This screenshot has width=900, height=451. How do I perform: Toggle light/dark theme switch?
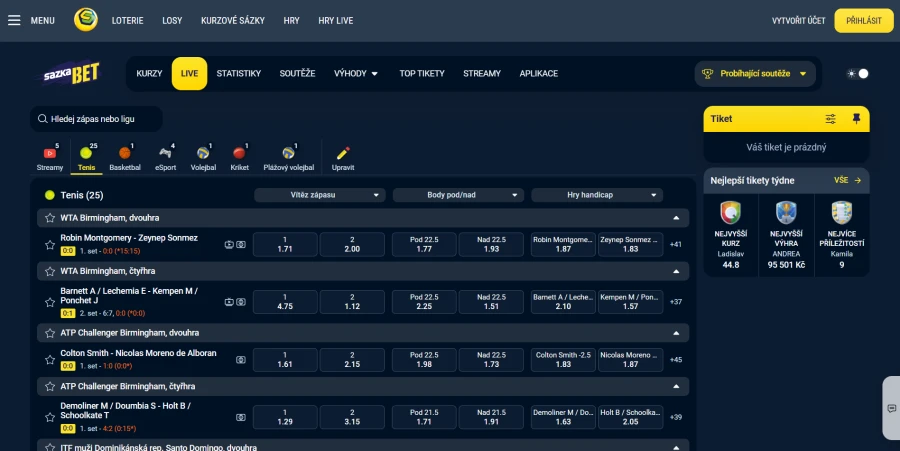coord(858,73)
